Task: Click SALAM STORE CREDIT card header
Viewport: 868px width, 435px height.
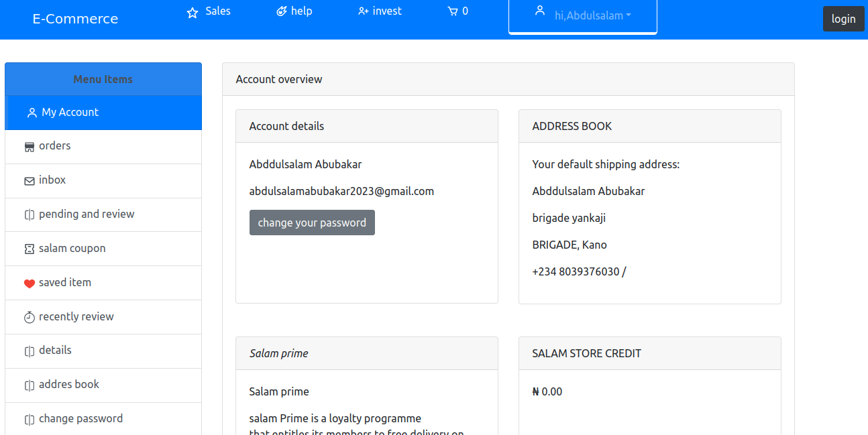Action: [x=650, y=353]
